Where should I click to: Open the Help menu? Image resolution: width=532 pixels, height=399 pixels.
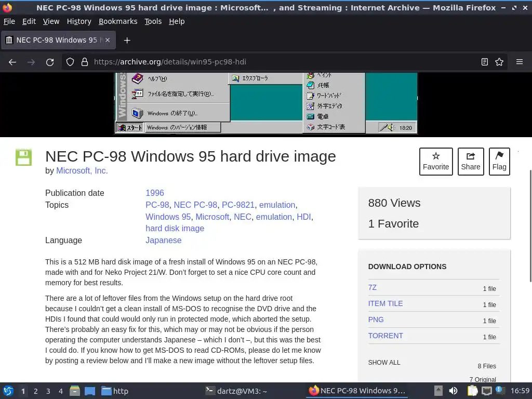tap(177, 21)
